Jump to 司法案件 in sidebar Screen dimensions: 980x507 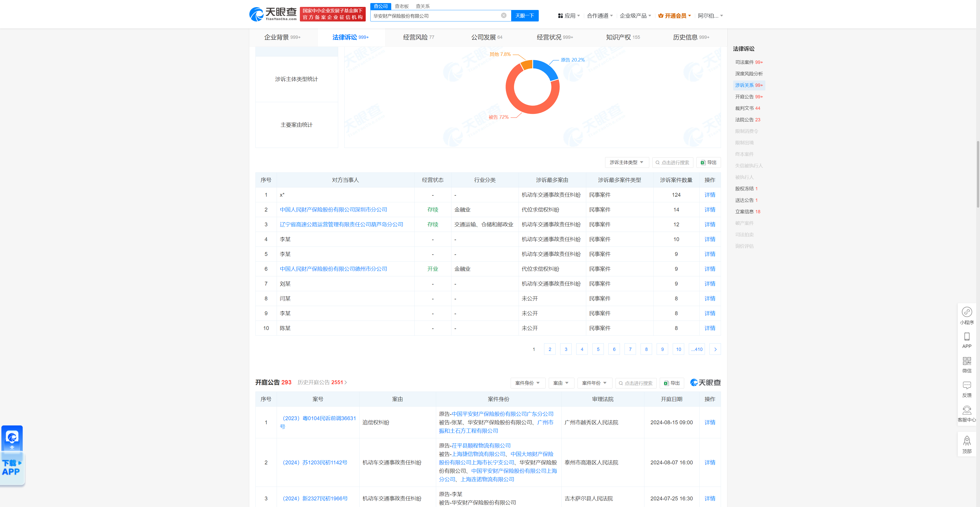click(749, 62)
